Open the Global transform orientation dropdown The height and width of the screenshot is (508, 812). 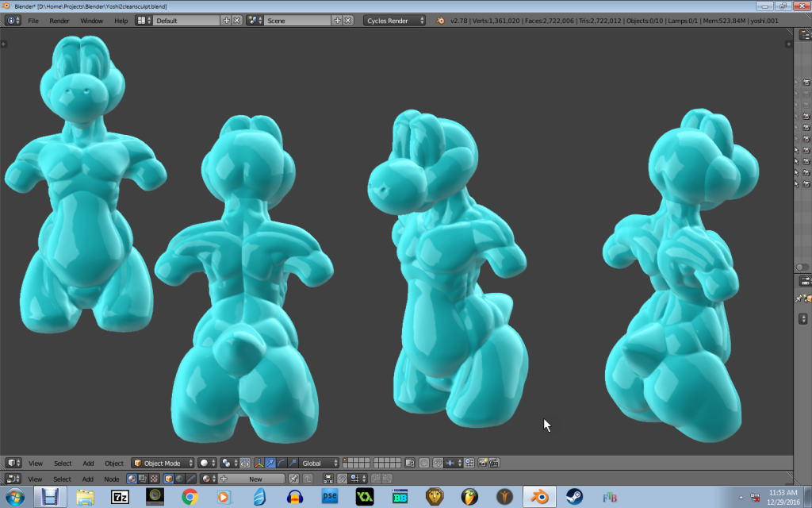[319, 463]
